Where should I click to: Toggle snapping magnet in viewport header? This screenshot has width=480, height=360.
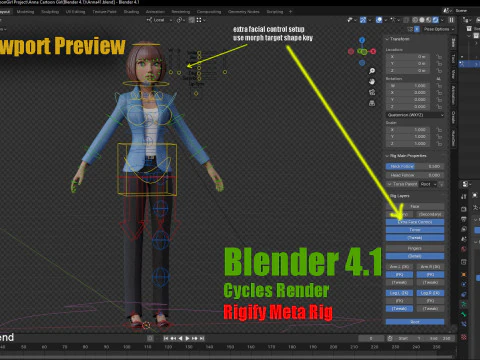[x=192, y=20]
